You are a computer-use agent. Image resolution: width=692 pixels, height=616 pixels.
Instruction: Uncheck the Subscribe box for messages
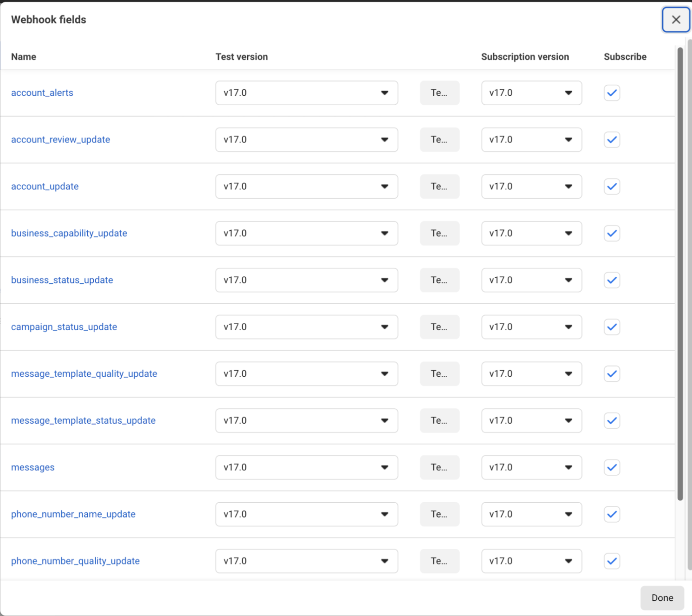click(x=611, y=467)
